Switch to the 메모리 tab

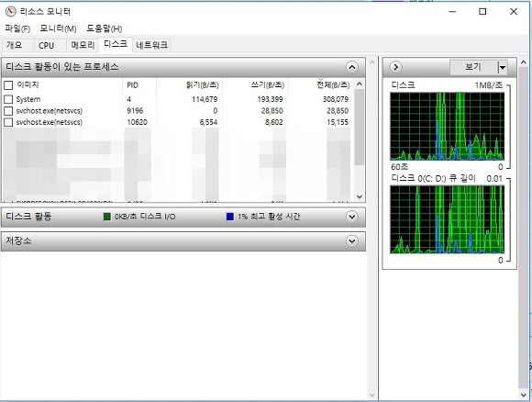point(83,45)
